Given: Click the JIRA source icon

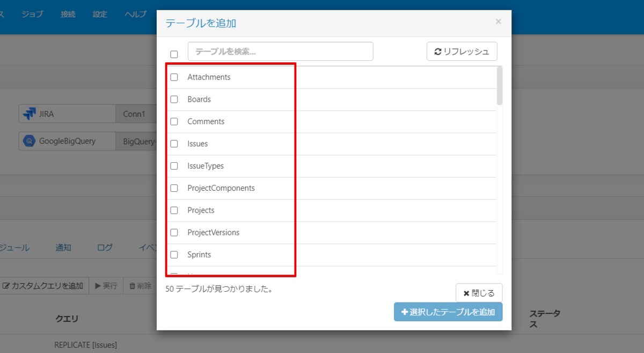Looking at the screenshot, I should coord(30,114).
